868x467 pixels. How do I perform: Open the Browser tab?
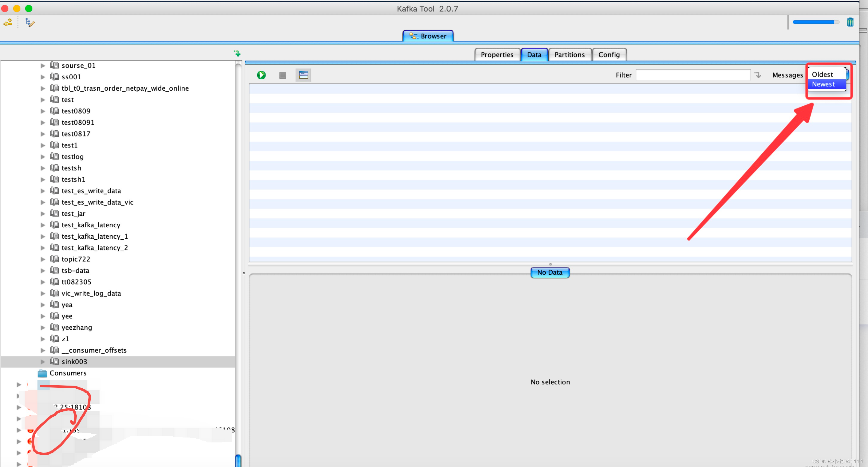pos(428,36)
